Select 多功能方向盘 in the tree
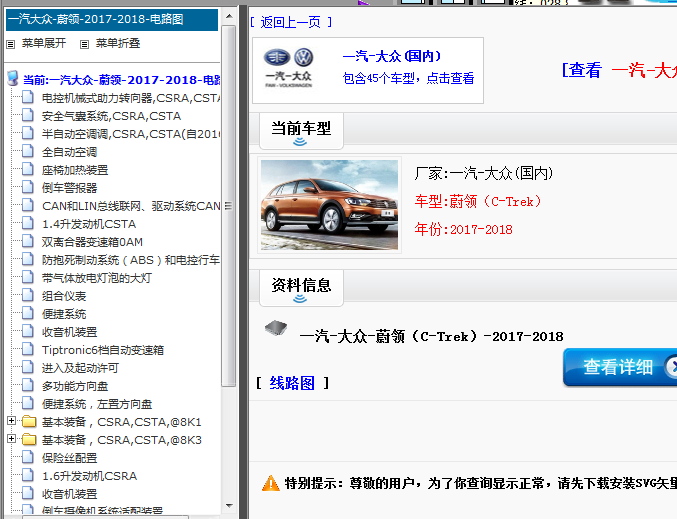Screen dimensions: 677x519 click(x=75, y=386)
